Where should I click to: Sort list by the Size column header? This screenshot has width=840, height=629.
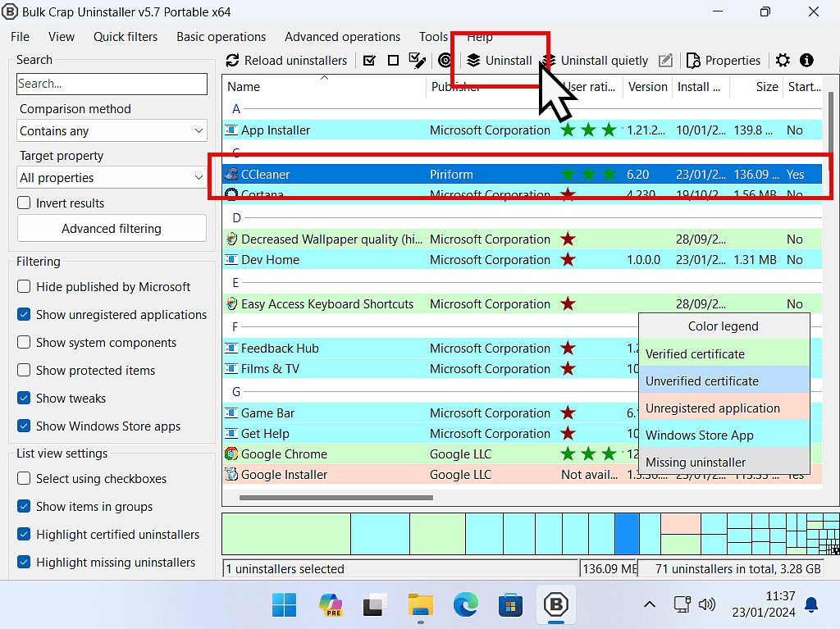[767, 87]
